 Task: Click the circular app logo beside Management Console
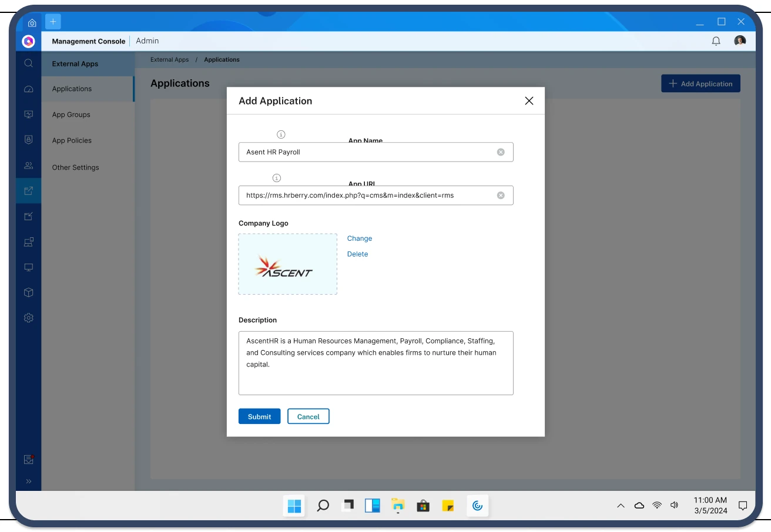(28, 41)
